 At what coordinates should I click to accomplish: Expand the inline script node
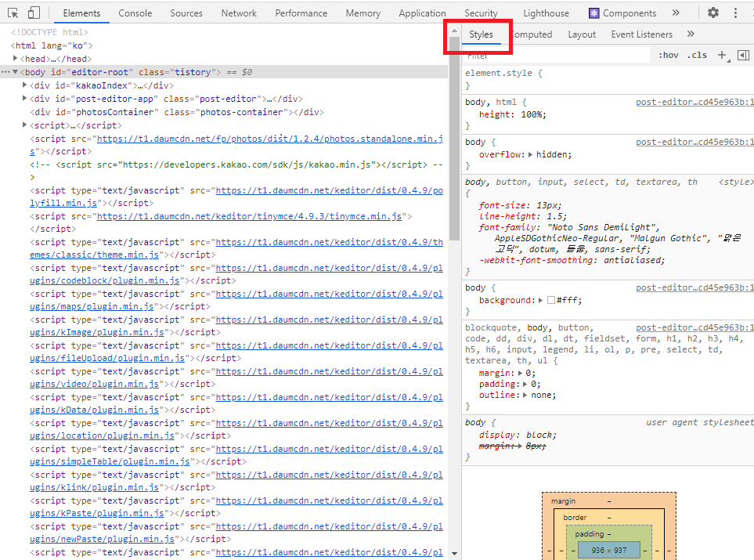click(x=24, y=125)
